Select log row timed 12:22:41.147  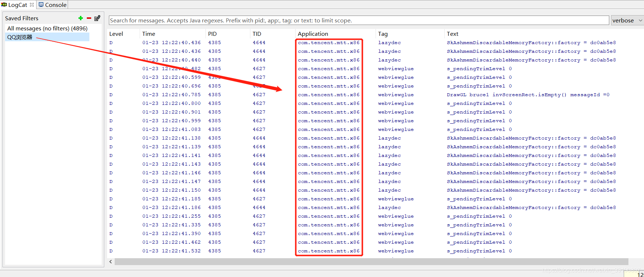(375, 182)
